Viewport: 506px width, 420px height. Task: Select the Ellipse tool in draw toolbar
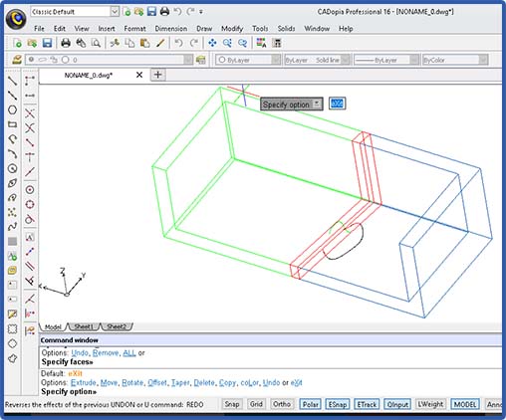point(12,183)
